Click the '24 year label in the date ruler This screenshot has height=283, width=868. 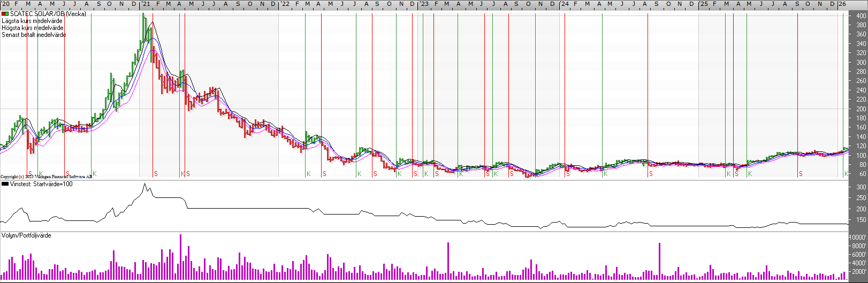point(565,4)
